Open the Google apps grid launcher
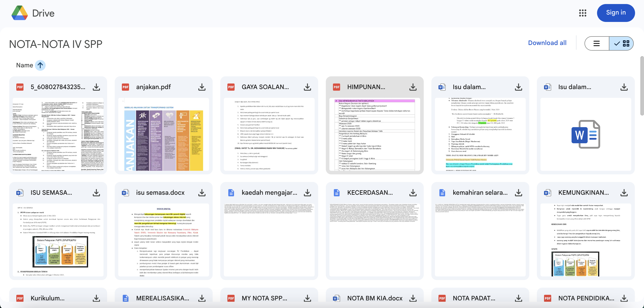The width and height of the screenshot is (644, 308). click(x=583, y=13)
